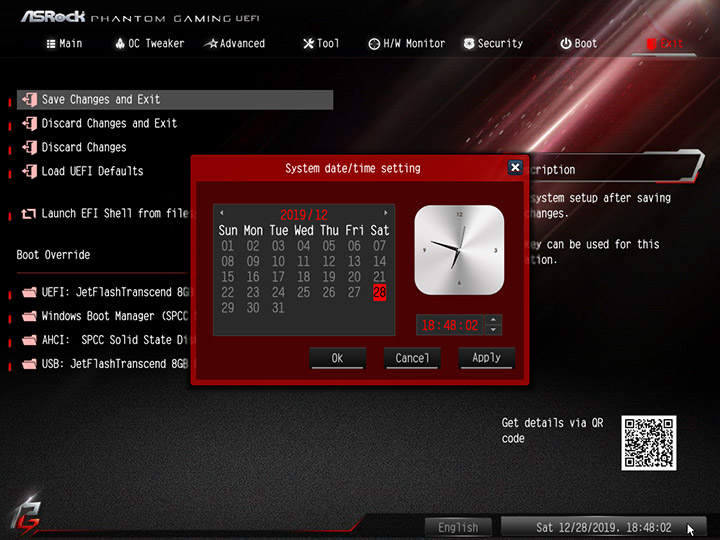
Task: Click the QR code image
Action: coord(649,443)
